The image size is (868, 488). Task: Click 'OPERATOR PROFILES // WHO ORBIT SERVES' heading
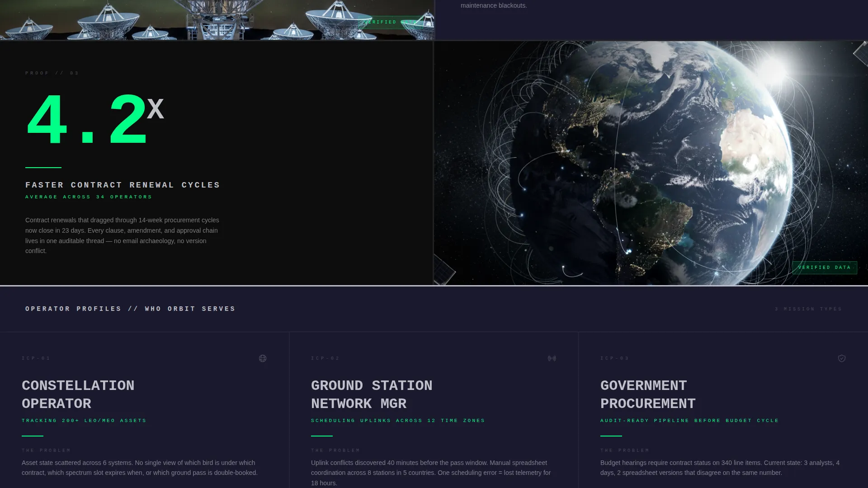130,309
